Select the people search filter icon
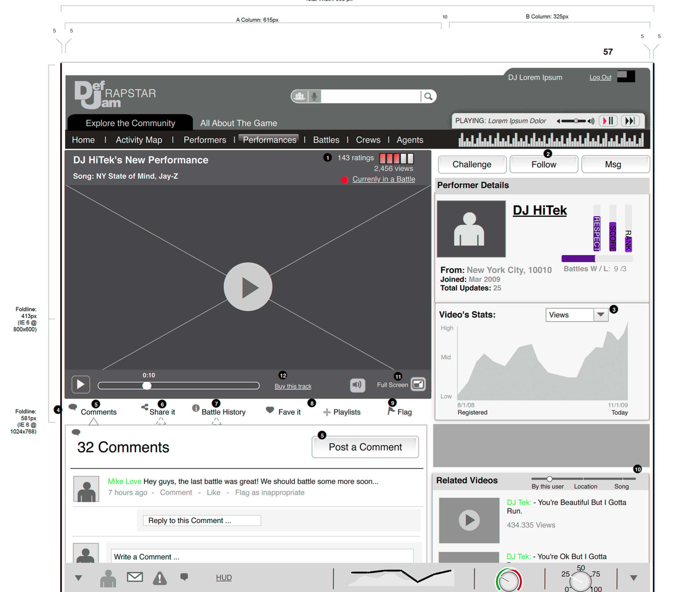700x592 pixels. pyautogui.click(x=299, y=97)
